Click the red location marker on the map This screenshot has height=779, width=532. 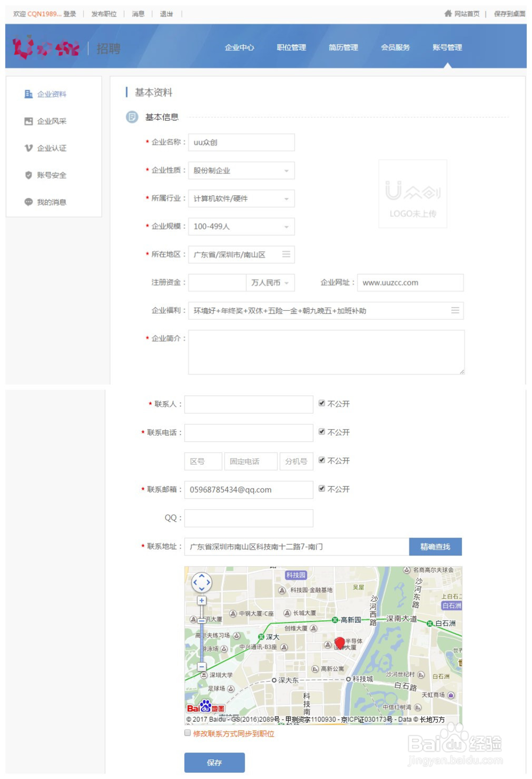pyautogui.click(x=340, y=642)
